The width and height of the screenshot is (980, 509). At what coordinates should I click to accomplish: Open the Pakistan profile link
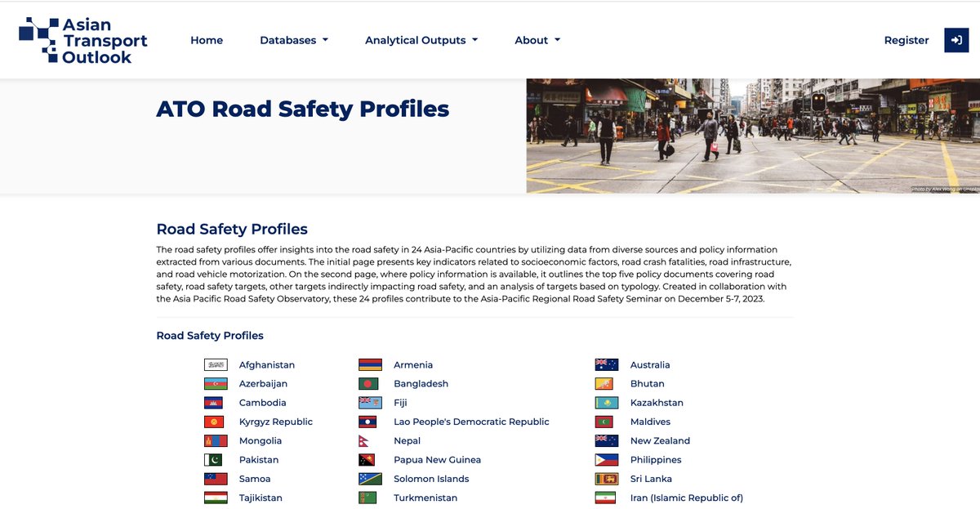(x=259, y=460)
